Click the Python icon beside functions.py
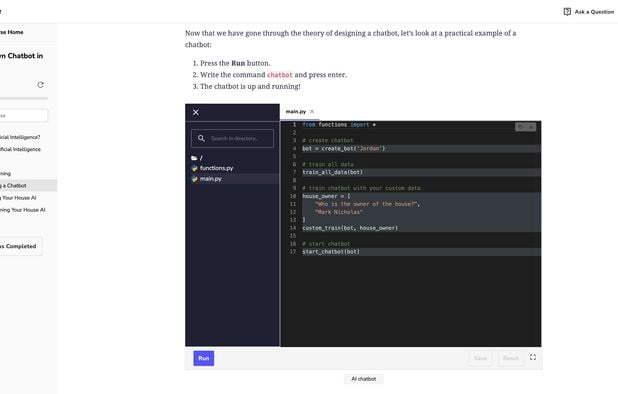The height and width of the screenshot is (394, 618). click(195, 168)
